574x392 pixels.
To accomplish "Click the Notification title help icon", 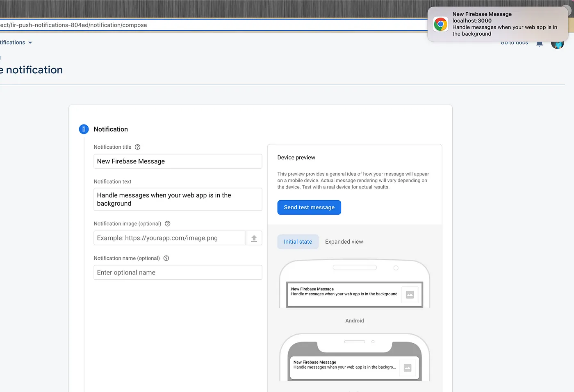I will pos(138,147).
